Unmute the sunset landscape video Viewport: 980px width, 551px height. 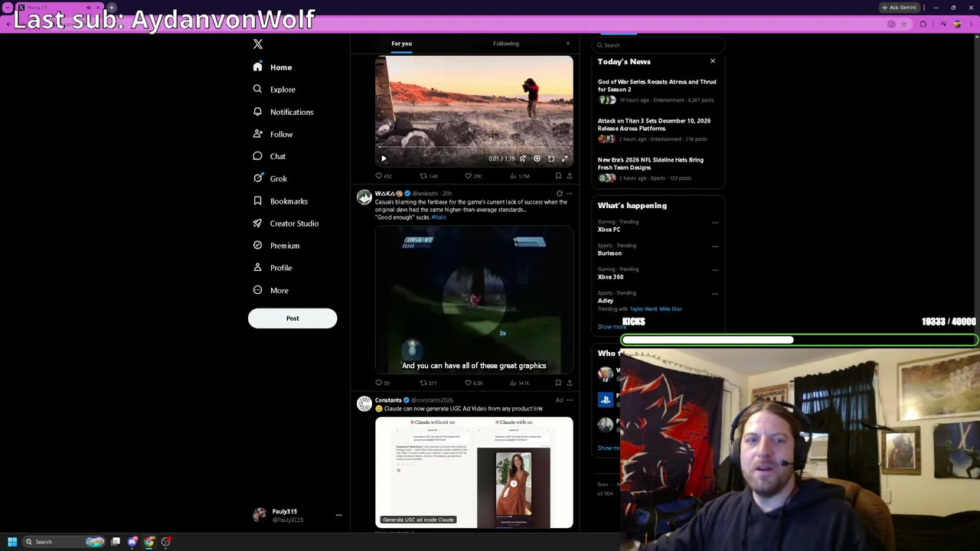[523, 158]
